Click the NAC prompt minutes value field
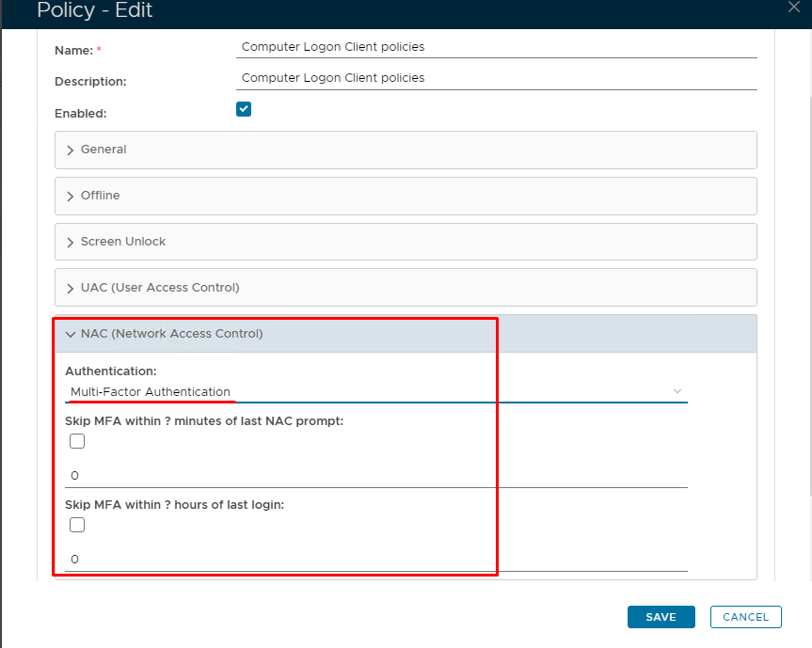 tap(375, 476)
